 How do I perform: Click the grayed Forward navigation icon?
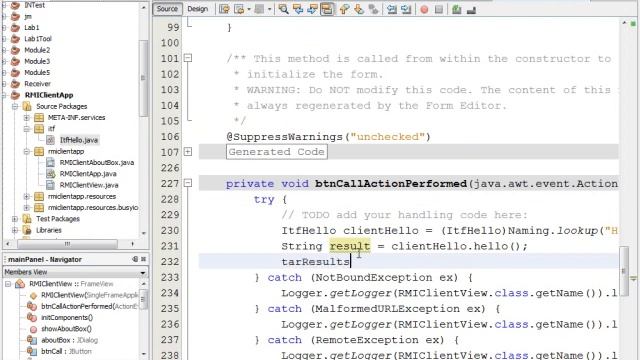(x=259, y=9)
